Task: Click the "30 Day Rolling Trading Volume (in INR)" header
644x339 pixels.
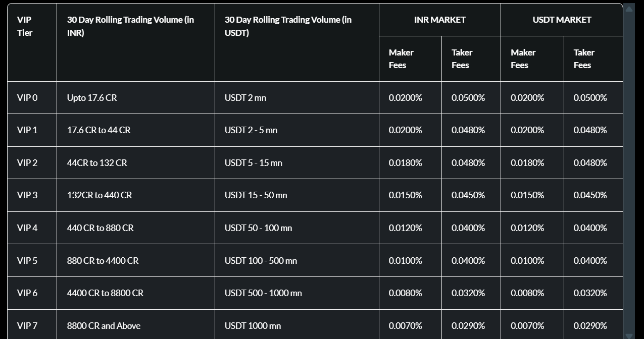Action: pos(130,26)
